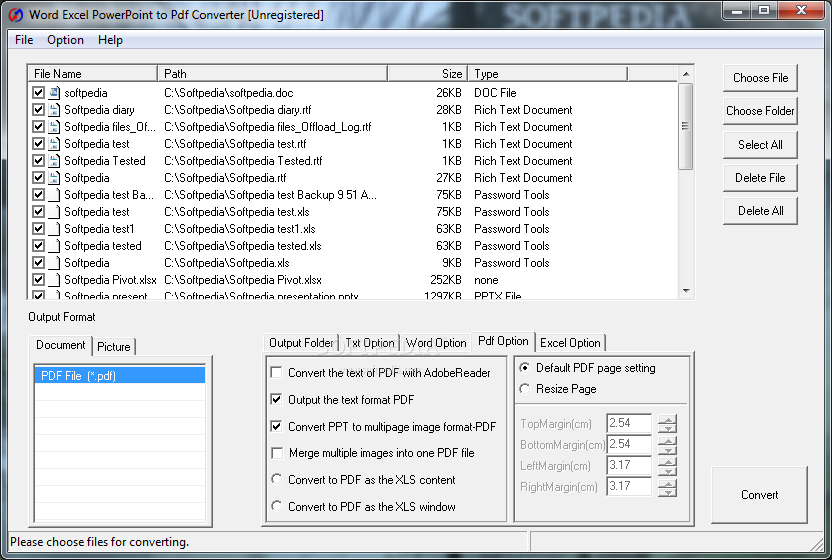Click the Delete File button
The height and width of the screenshot is (560, 832).
tap(760, 178)
